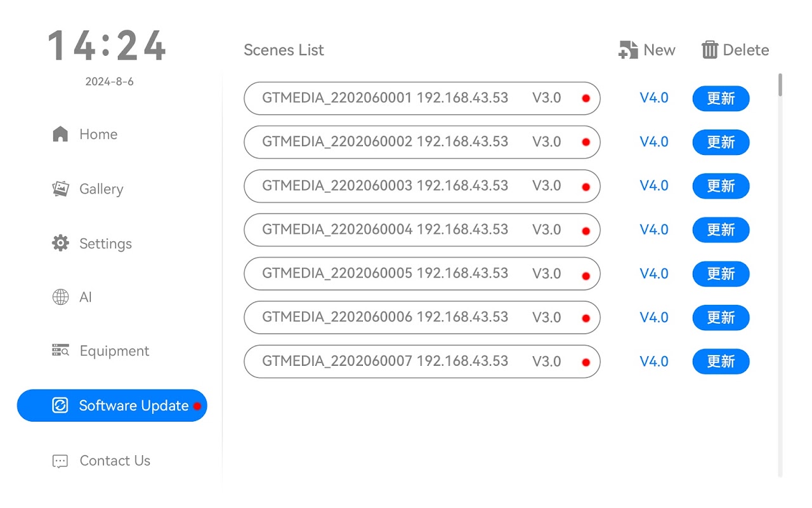Click V3.0 version in GTMEDIA_2202060001 row
This screenshot has height=508, width=812.
tap(546, 98)
